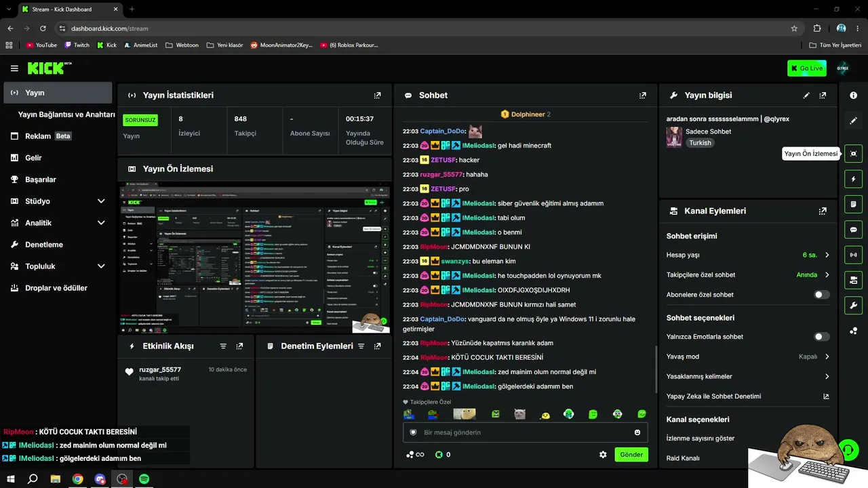Toggle the wrench stream info sidebar icon
This screenshot has height=488, width=868.
[853, 305]
